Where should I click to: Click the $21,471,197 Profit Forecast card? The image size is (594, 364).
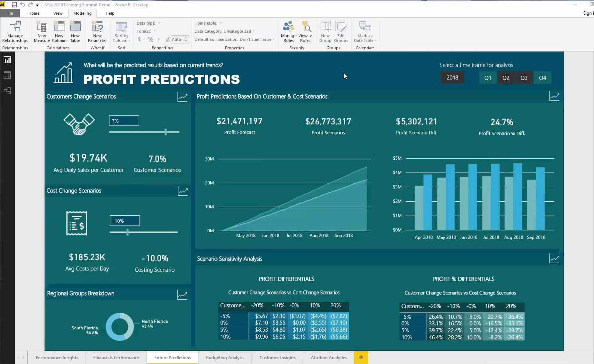[239, 126]
